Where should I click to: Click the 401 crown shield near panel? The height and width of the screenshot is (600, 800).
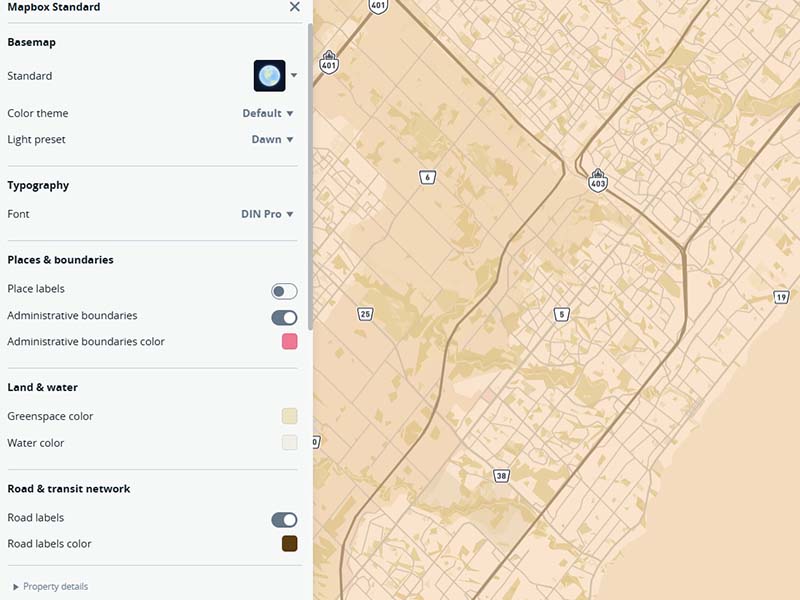(329, 62)
